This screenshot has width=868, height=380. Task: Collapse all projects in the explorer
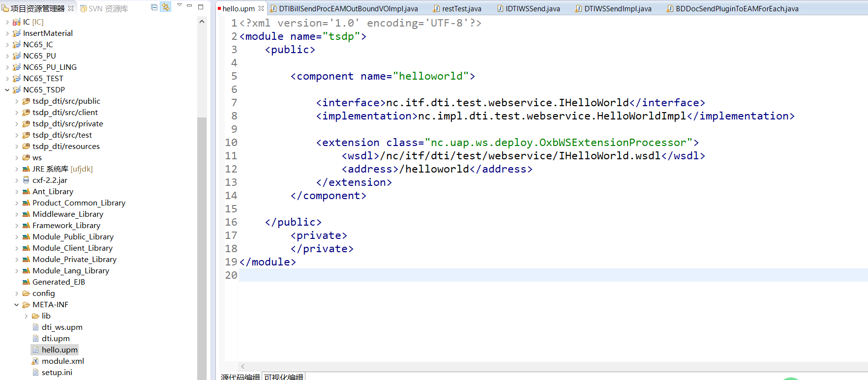[x=154, y=7]
